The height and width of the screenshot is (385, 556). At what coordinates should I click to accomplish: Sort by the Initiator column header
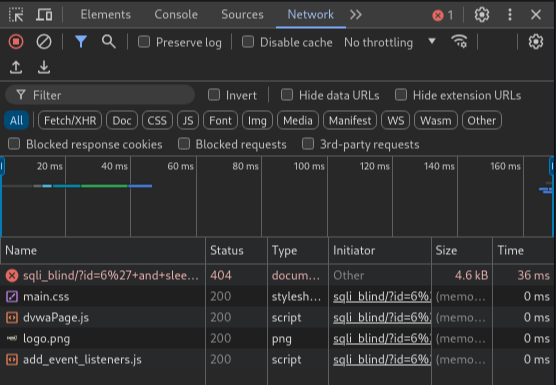click(x=380, y=251)
